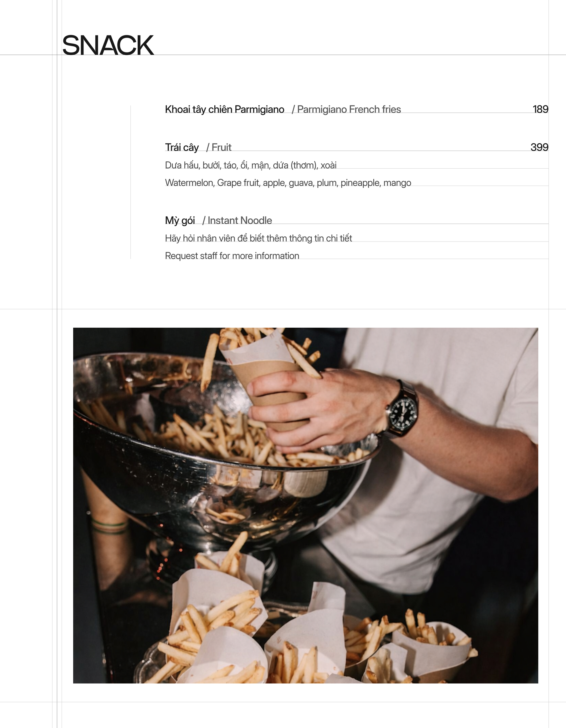The width and height of the screenshot is (566, 728).
Task: Select the Trái cây menu item
Action: click(x=182, y=147)
